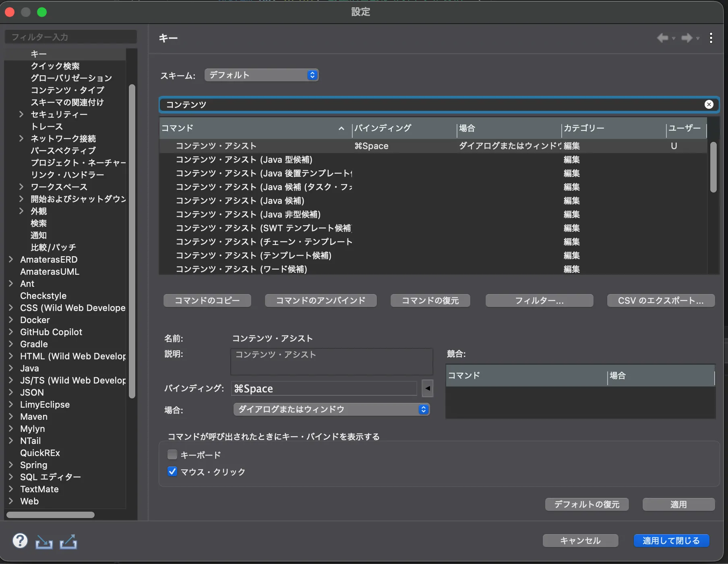Open the 場合 ダイアログまたはウィンドウ dropdown
The width and height of the screenshot is (728, 564).
pos(331,409)
